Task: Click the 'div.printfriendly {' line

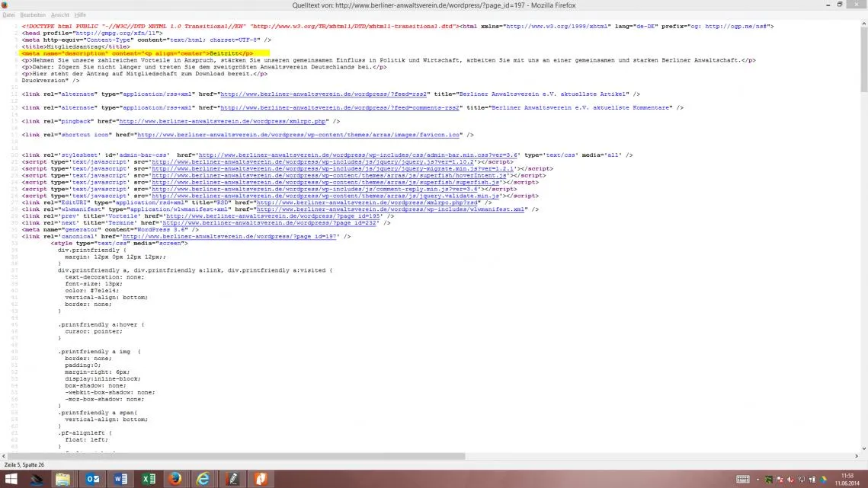Action: click(92, 250)
